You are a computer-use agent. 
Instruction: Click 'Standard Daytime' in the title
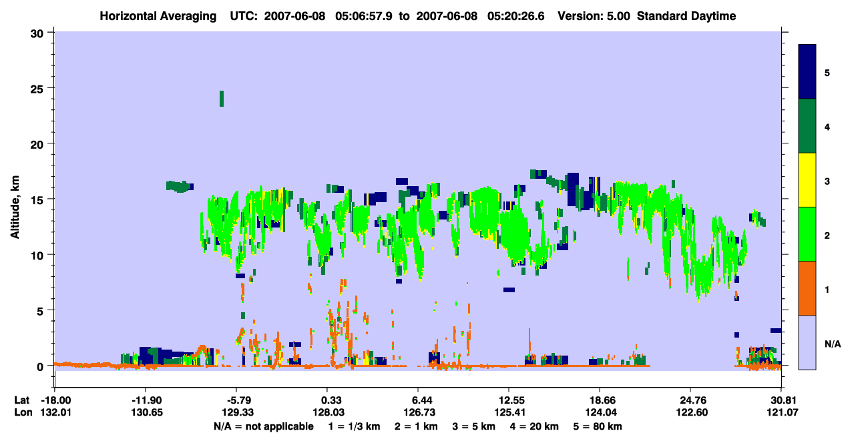coord(686,16)
